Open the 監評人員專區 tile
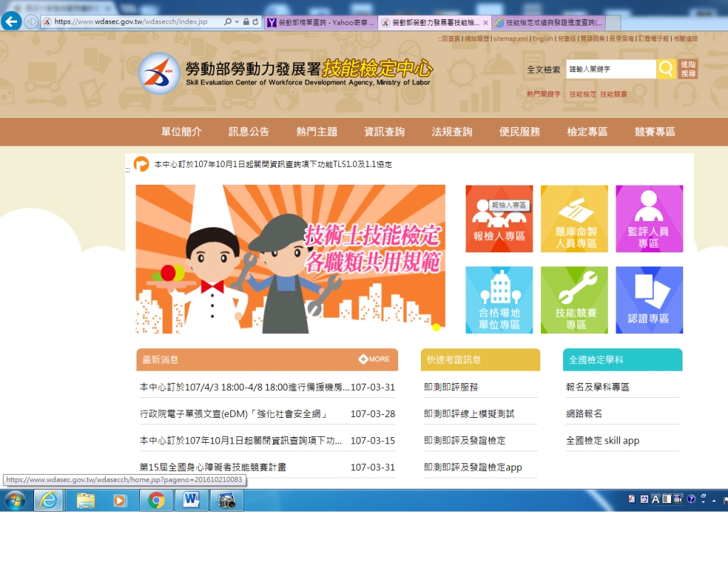Screen dimensions: 728x582 (x=649, y=219)
